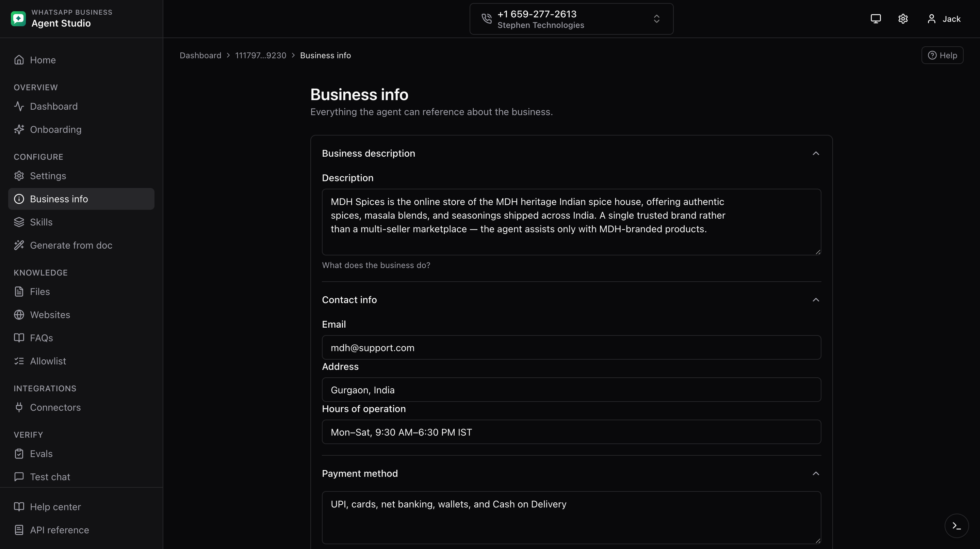
Task: Open the phone number selector dropdown
Action: click(x=571, y=19)
